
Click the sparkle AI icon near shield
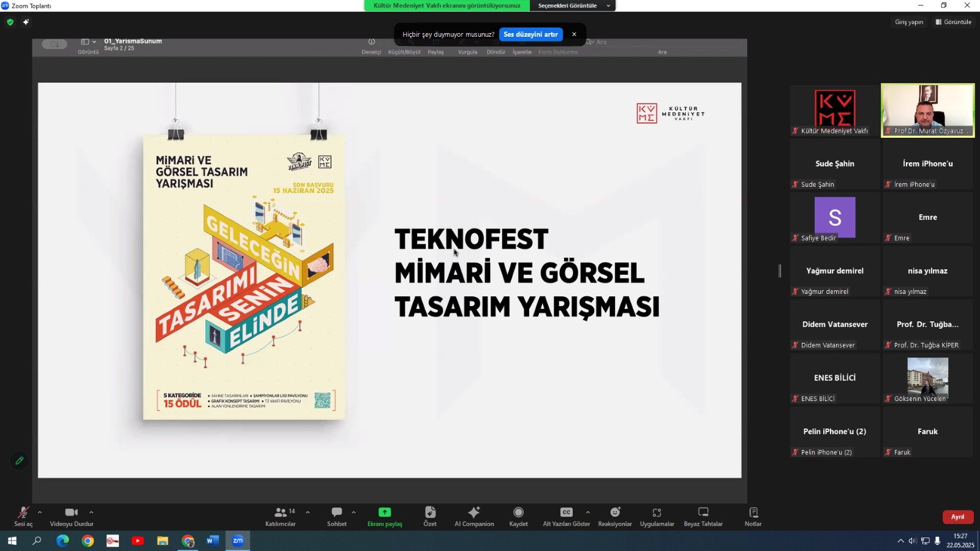(26, 22)
